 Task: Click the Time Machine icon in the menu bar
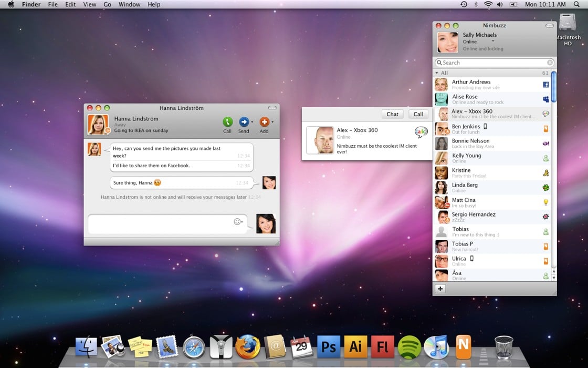point(464,4)
